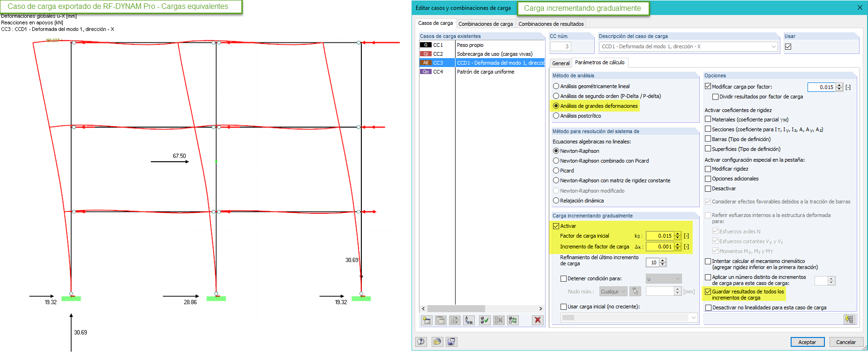Enable 'Dividir resultados por factor de carga'
Viewport: 868px width, 352px height.
(x=716, y=97)
